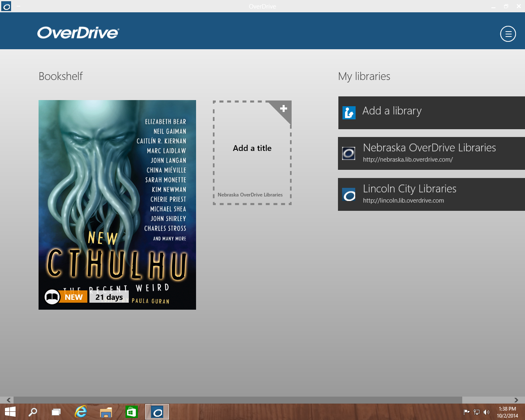
Task: Click the Add a library icon
Action: coord(349,112)
